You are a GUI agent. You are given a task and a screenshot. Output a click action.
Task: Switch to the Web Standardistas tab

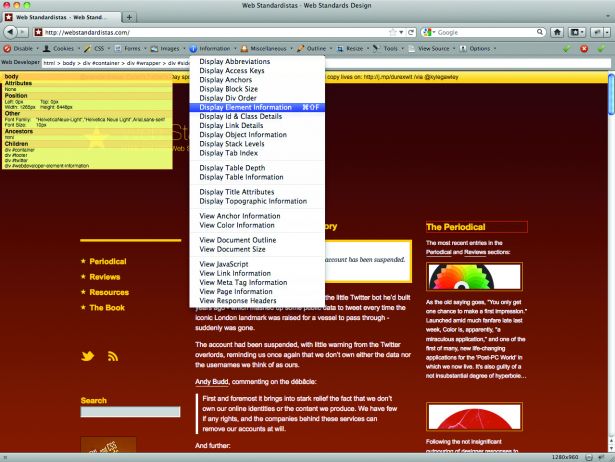pyautogui.click(x=62, y=17)
